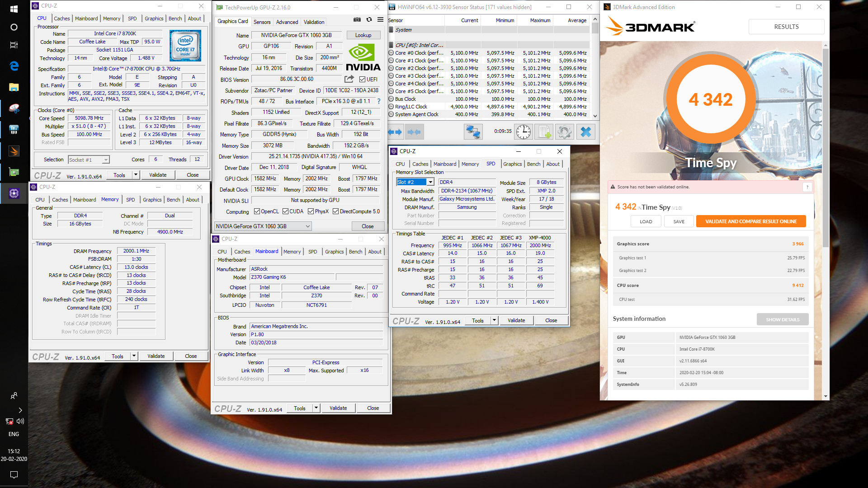Open the Validation tab in GPU-Z
The height and width of the screenshot is (488, 868).
click(x=314, y=22)
